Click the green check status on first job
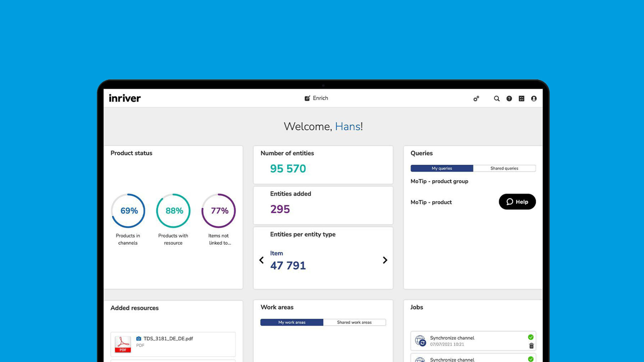Image resolution: width=644 pixels, height=362 pixels. (x=531, y=337)
